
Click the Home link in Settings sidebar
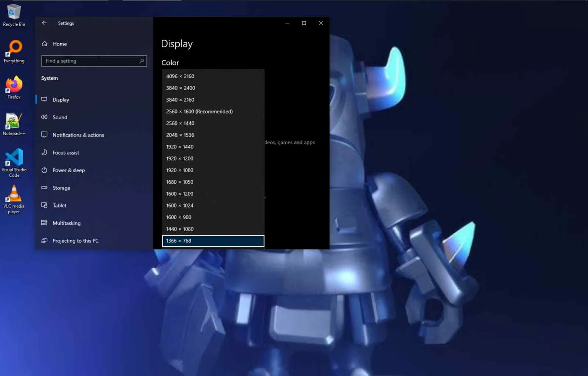click(x=94, y=44)
